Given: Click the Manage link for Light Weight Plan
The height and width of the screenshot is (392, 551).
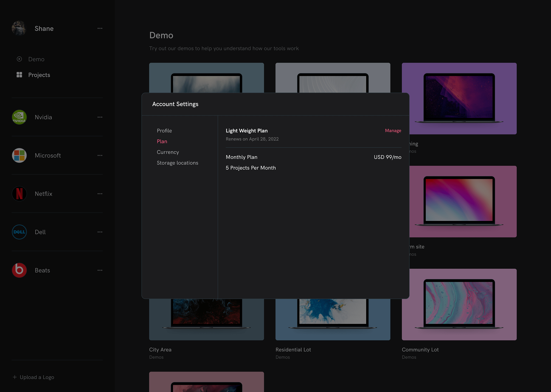Looking at the screenshot, I should point(393,130).
